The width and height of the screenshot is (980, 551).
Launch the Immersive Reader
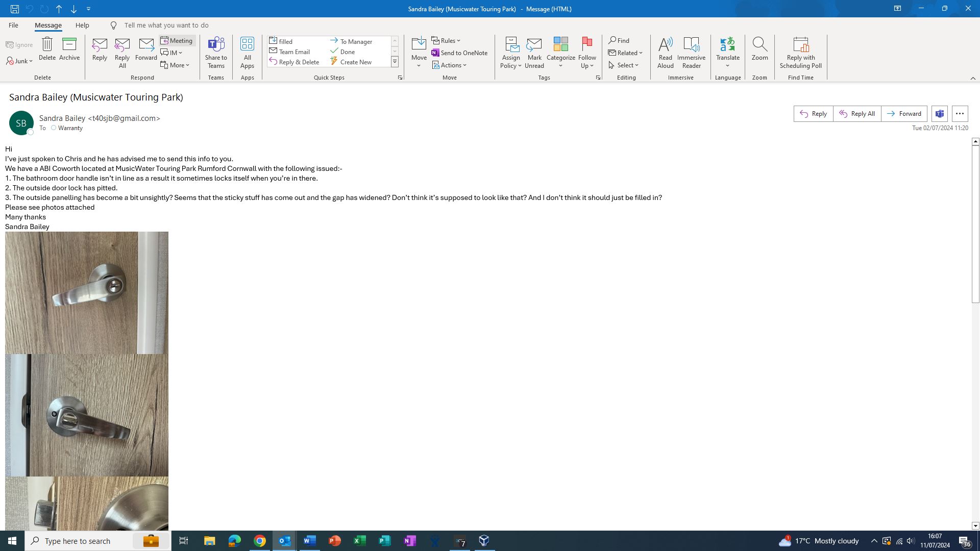click(691, 44)
